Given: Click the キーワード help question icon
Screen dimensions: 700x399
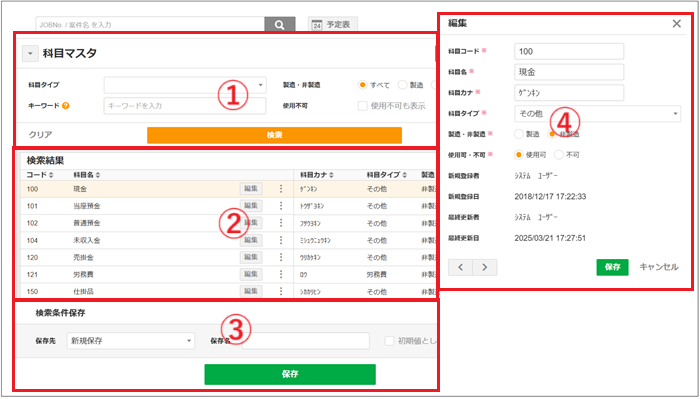Looking at the screenshot, I should (x=66, y=106).
